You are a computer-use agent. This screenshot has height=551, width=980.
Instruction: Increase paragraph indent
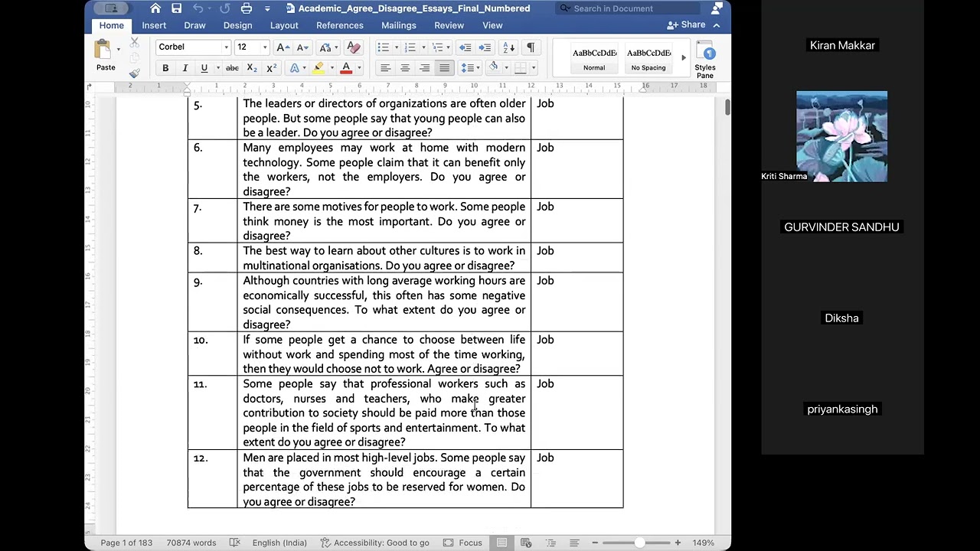click(485, 47)
